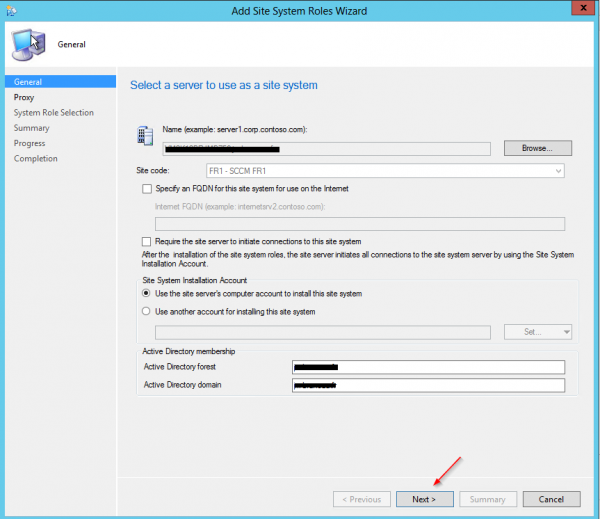
Task: Click the 'Site code:' label
Action: (153, 170)
